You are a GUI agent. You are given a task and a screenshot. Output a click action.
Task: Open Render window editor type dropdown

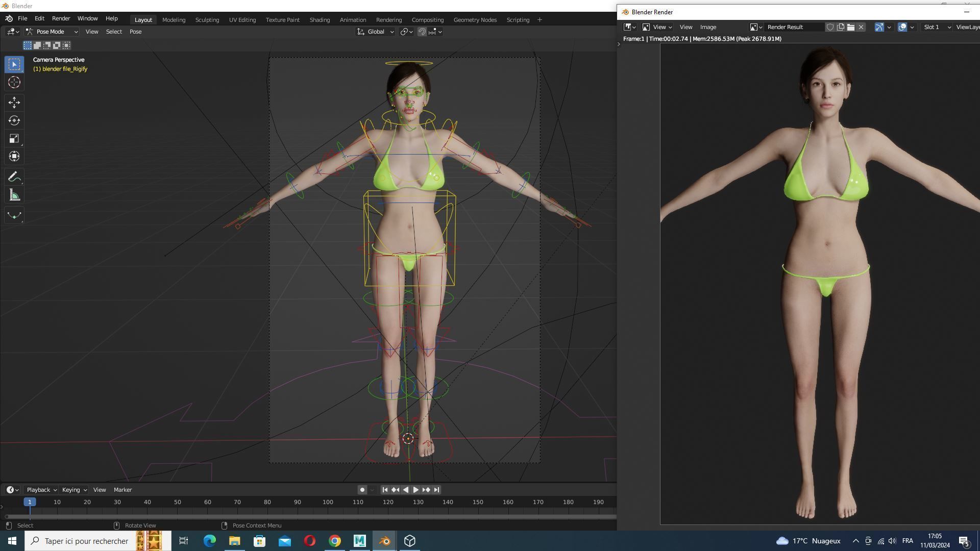[x=630, y=27]
